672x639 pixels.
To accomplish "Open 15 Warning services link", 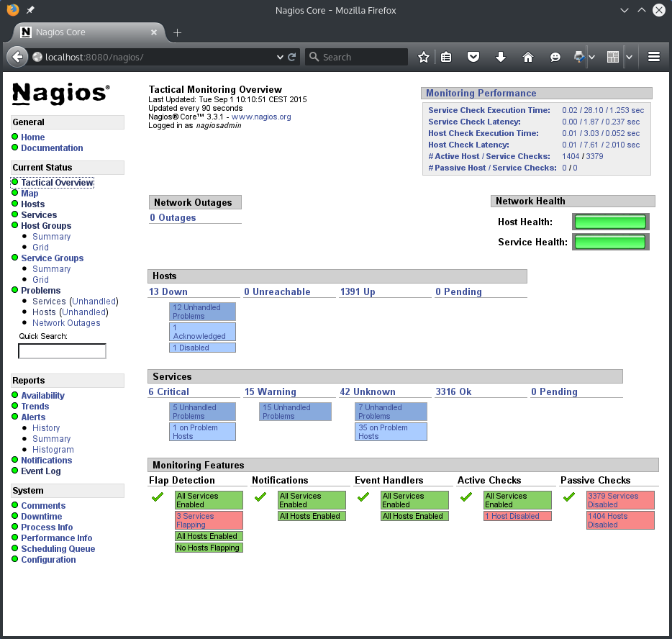I will 270,391.
